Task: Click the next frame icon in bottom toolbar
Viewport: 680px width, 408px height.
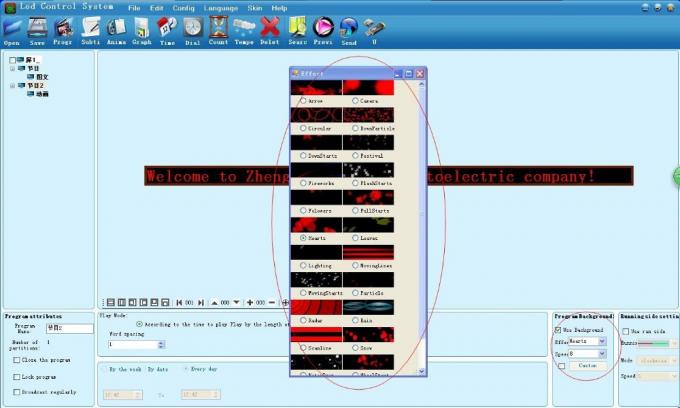Action: 201,303
